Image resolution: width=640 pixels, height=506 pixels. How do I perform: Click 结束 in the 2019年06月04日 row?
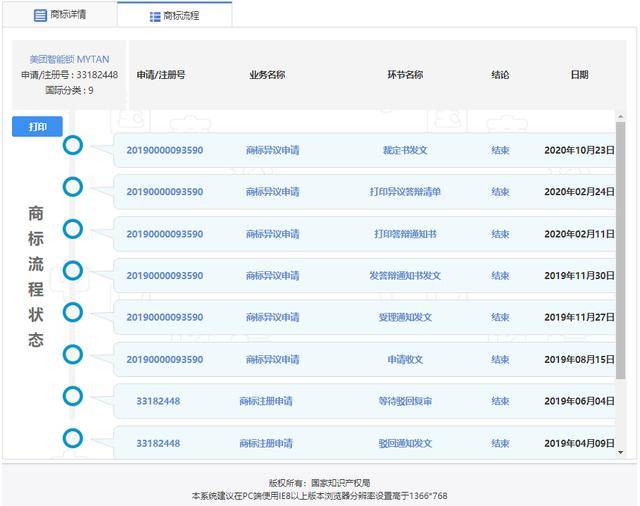[x=500, y=402]
